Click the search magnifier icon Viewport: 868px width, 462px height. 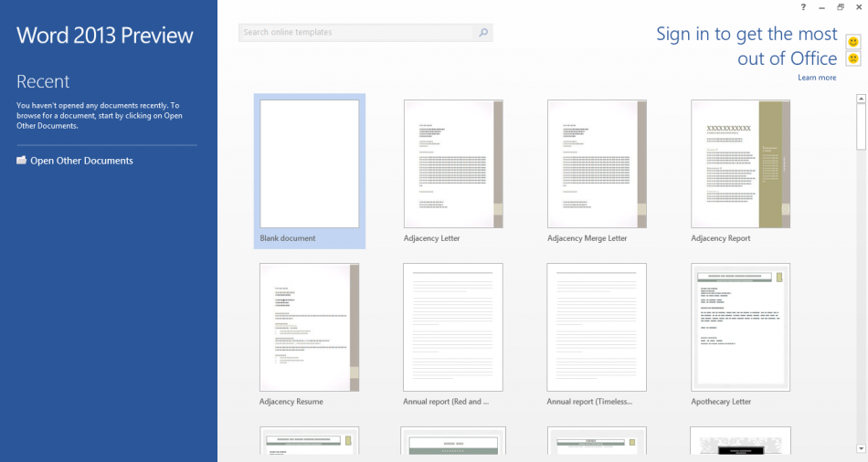(x=483, y=33)
